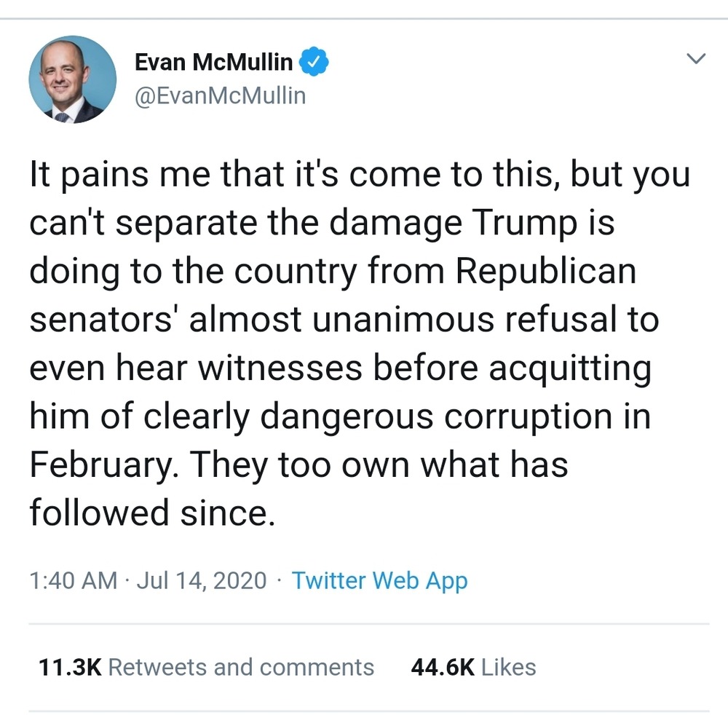The image size is (728, 715).
Task: Click the word February in the tweet
Action: pyautogui.click(x=100, y=465)
